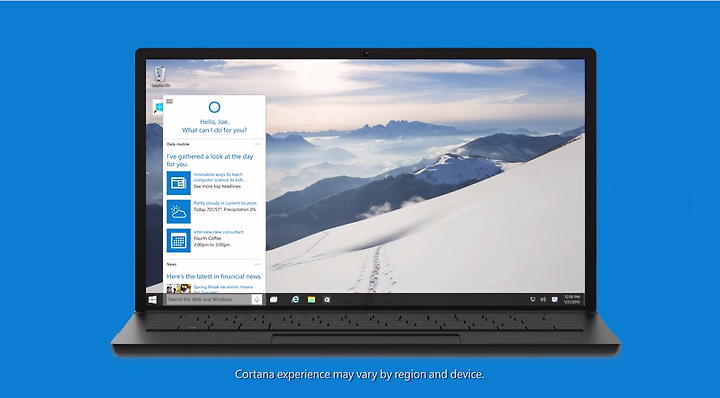Click the volume speaker tray icon

pyautogui.click(x=543, y=299)
